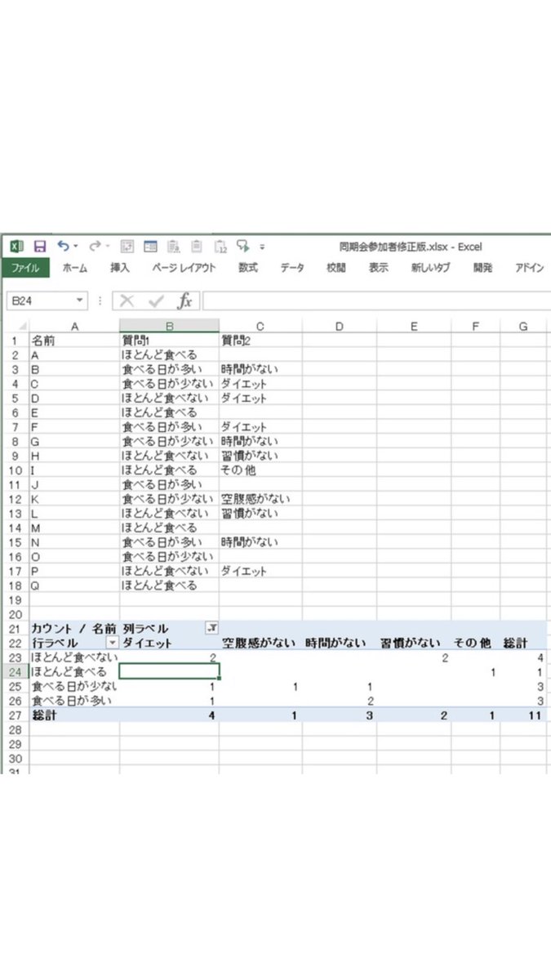Click the cancel (X) formula bar button
551x980 pixels.
[x=127, y=301]
